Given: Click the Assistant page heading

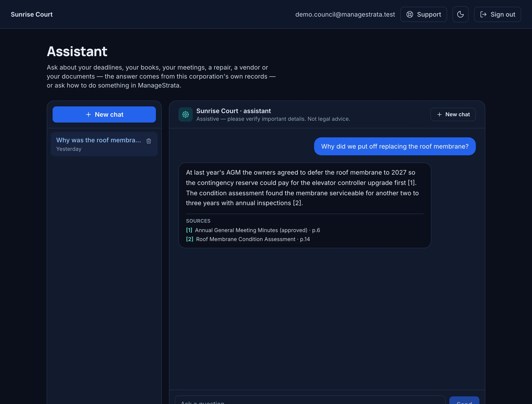Looking at the screenshot, I should 77,51.
